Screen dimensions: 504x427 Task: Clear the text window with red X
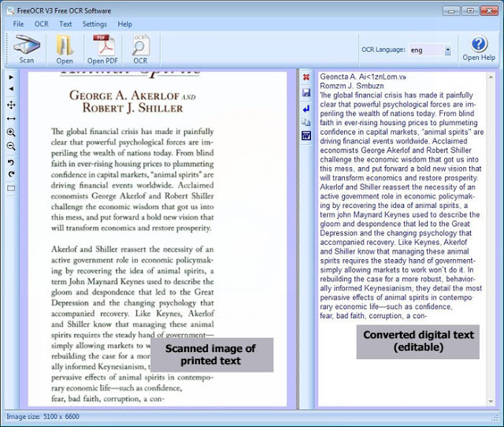[x=306, y=77]
